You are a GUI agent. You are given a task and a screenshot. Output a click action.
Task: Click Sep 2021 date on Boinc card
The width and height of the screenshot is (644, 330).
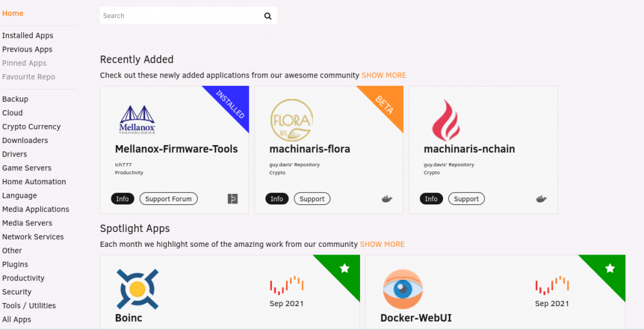[287, 304]
